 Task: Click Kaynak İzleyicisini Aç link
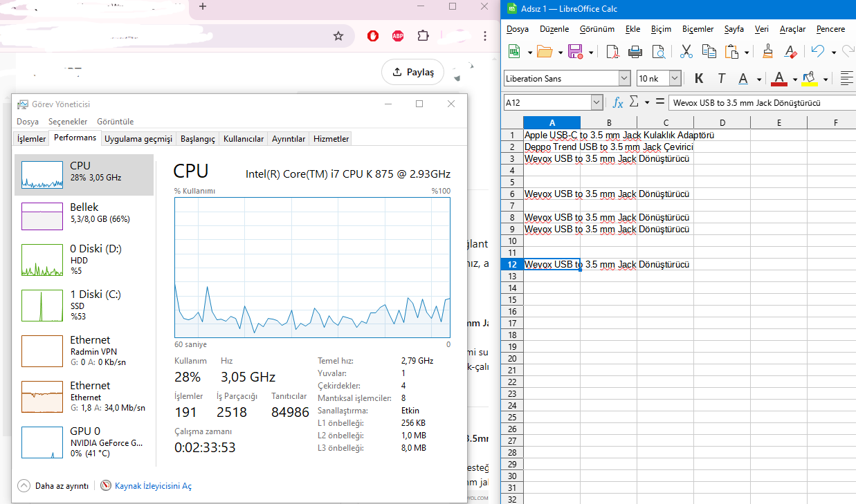point(153,486)
